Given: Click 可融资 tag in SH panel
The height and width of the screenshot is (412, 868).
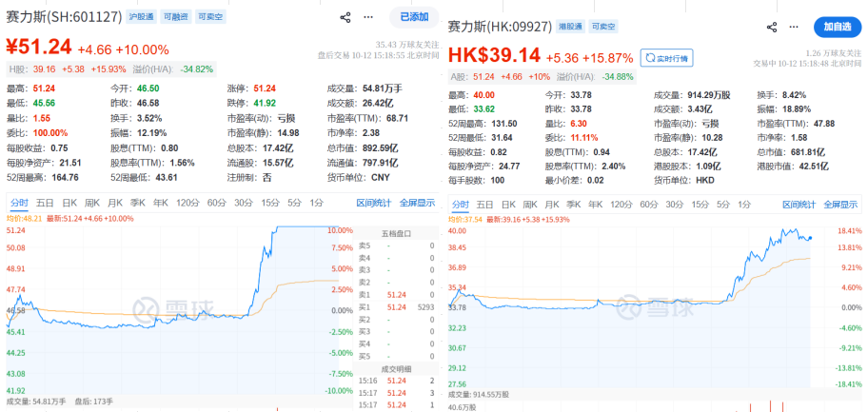Looking at the screenshot, I should [175, 17].
